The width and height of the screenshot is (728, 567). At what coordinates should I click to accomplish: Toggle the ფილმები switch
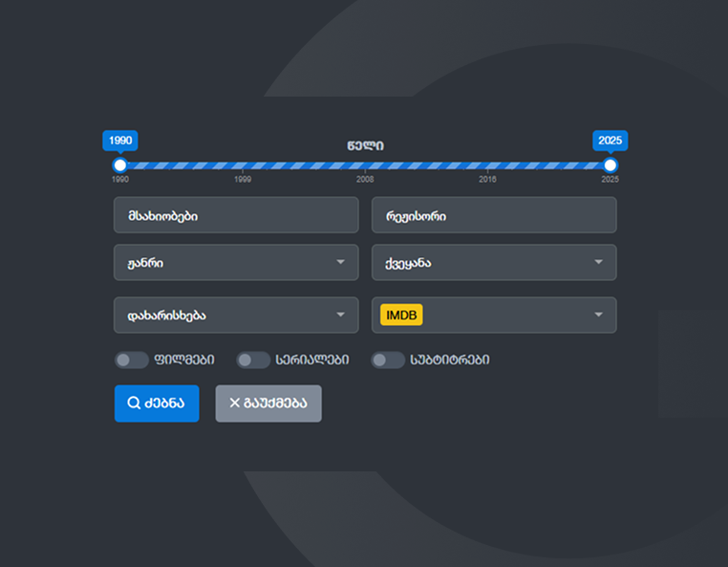[x=131, y=360]
